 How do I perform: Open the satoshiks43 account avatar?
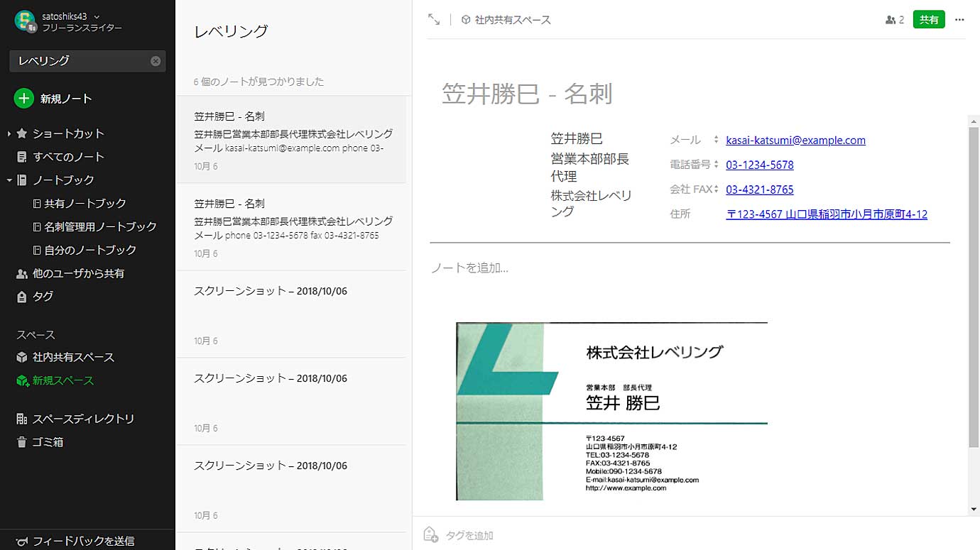click(26, 21)
